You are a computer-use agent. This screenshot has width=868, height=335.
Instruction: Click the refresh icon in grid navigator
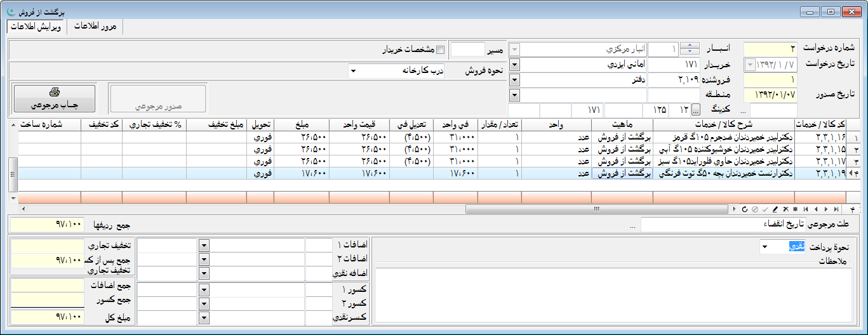744,209
